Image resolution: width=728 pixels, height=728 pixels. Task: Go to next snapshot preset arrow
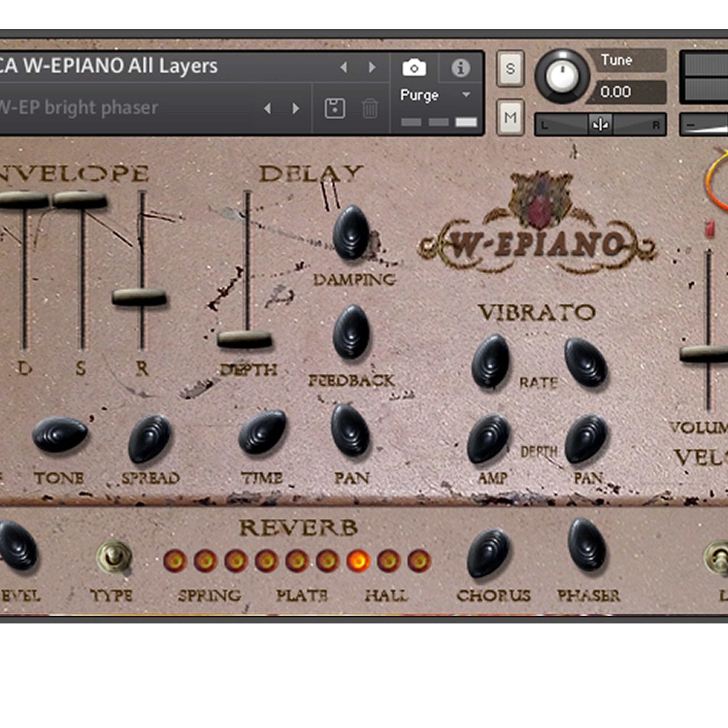coord(296,108)
